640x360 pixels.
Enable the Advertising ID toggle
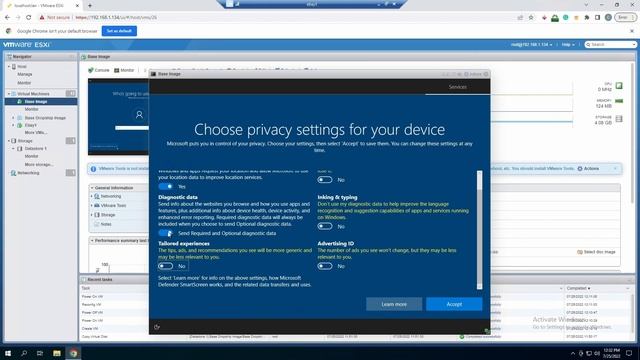(x=325, y=266)
